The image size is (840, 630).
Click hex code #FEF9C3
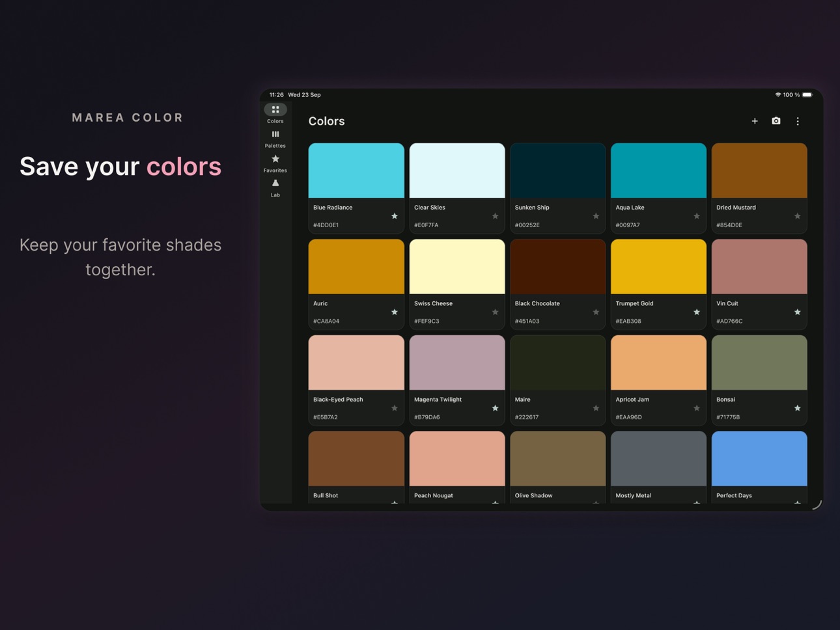click(427, 321)
